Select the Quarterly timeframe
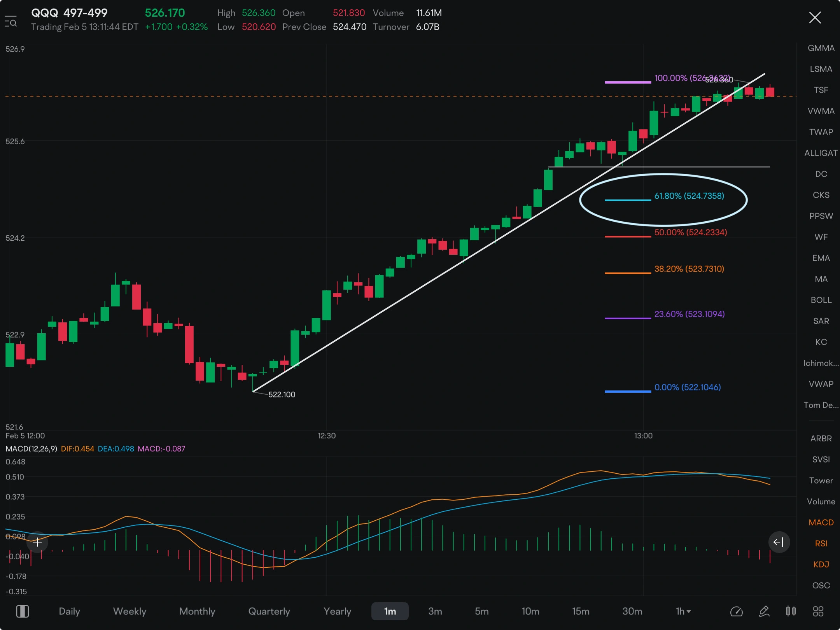Image resolution: width=840 pixels, height=630 pixels. (269, 611)
